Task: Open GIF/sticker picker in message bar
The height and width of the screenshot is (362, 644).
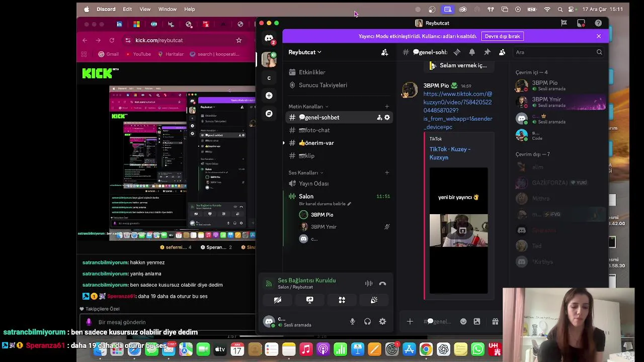Action: pos(477,322)
